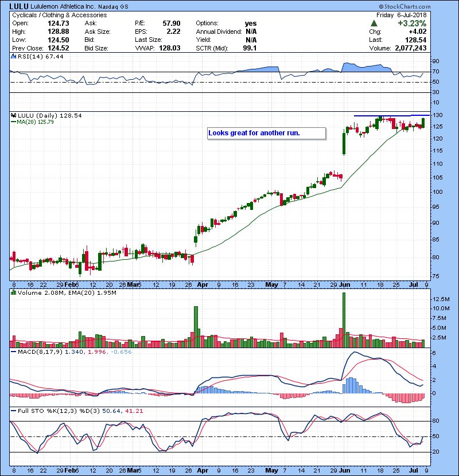Viewport: 459px width, 476px height.
Task: Click the MACD signal value 1.996
Action: (x=97, y=352)
